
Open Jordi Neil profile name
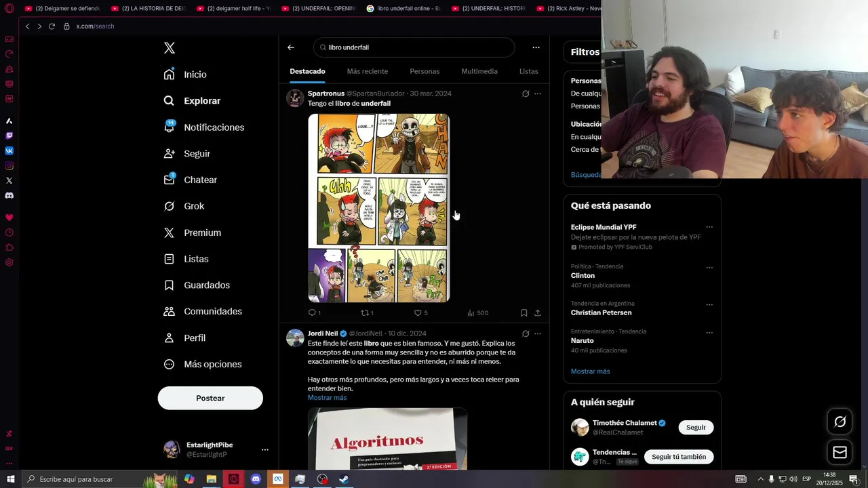point(323,333)
